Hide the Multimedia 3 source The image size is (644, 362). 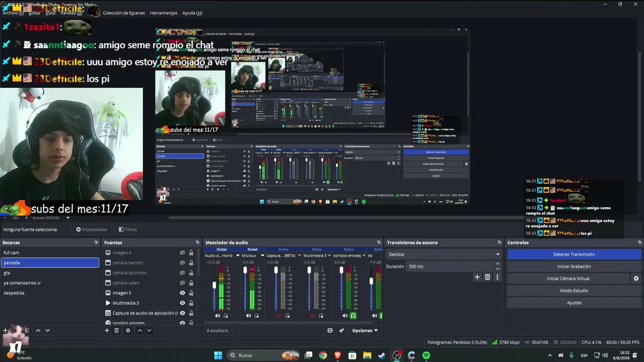tap(182, 303)
